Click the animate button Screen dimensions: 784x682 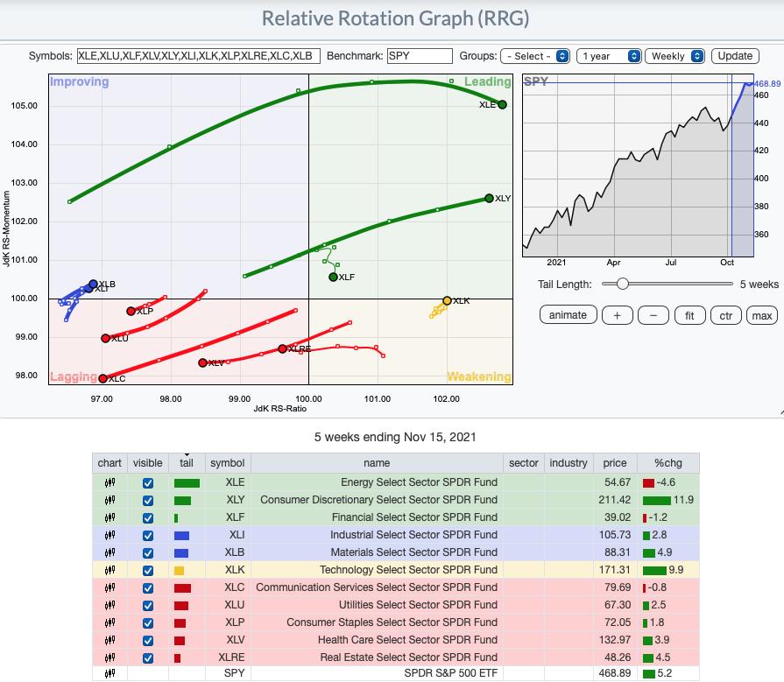[x=568, y=315]
